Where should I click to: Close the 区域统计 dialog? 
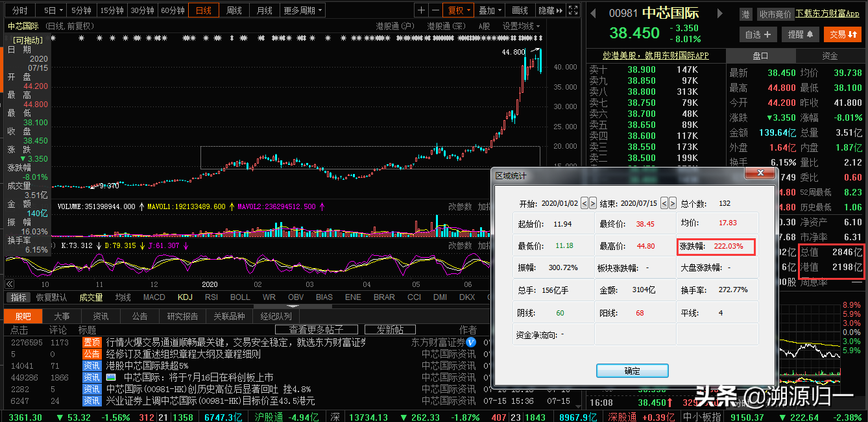[760, 173]
